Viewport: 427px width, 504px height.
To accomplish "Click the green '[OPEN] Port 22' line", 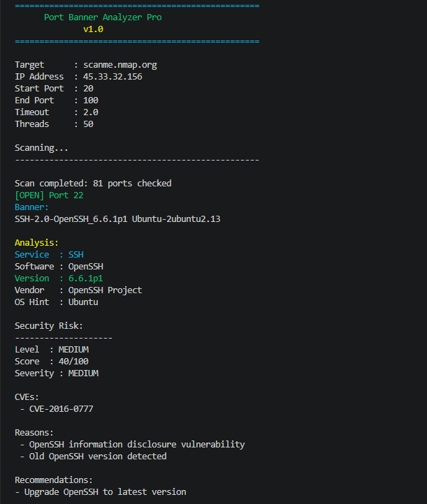I will (x=49, y=195).
